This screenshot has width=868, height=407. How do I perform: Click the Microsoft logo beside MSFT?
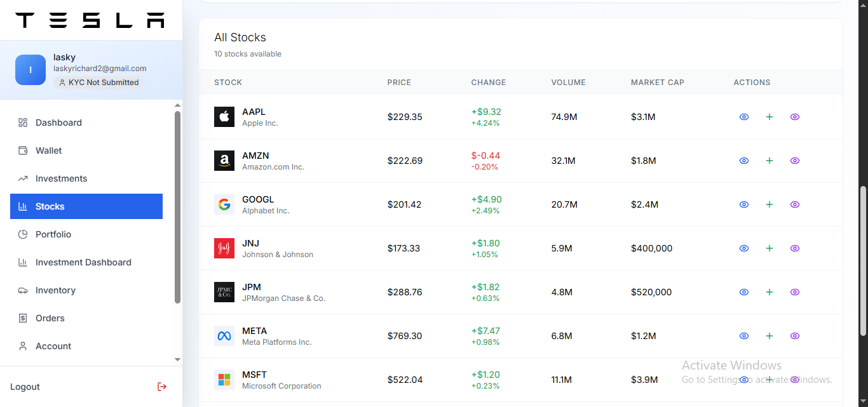click(224, 380)
